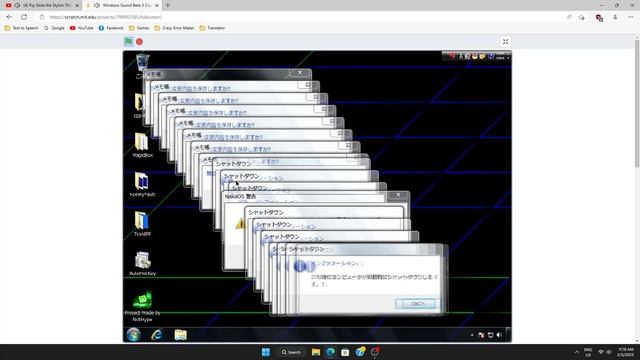Open the green Project Made by NotHype icon
Viewport: 640px width, 360px height.
pyautogui.click(x=142, y=306)
